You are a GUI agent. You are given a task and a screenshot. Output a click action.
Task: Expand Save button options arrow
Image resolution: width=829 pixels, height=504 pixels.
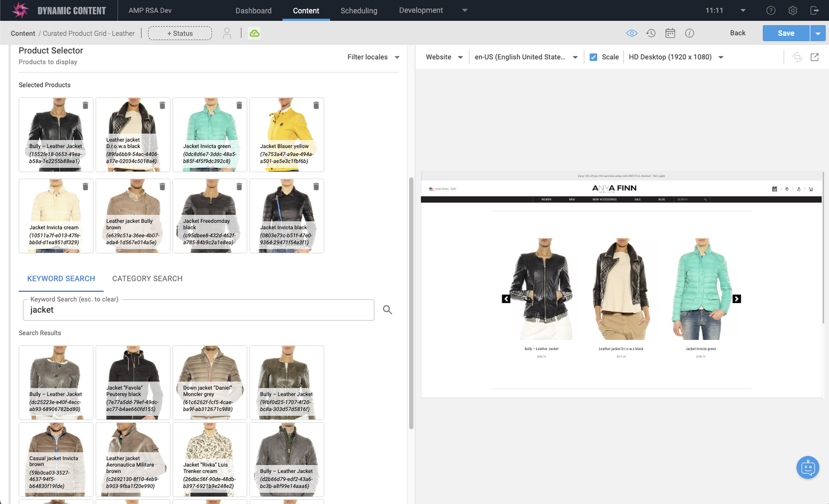pos(818,33)
